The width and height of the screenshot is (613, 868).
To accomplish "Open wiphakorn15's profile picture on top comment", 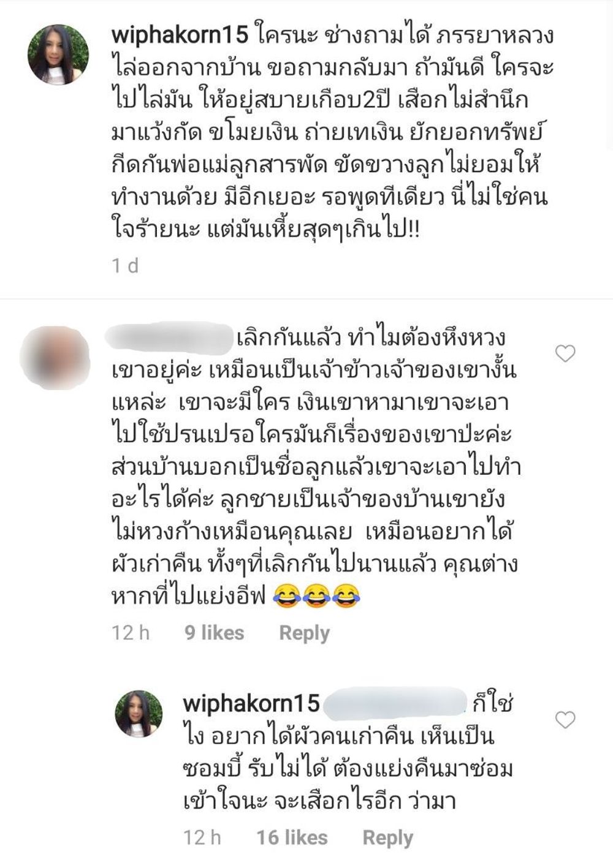I will (58, 55).
